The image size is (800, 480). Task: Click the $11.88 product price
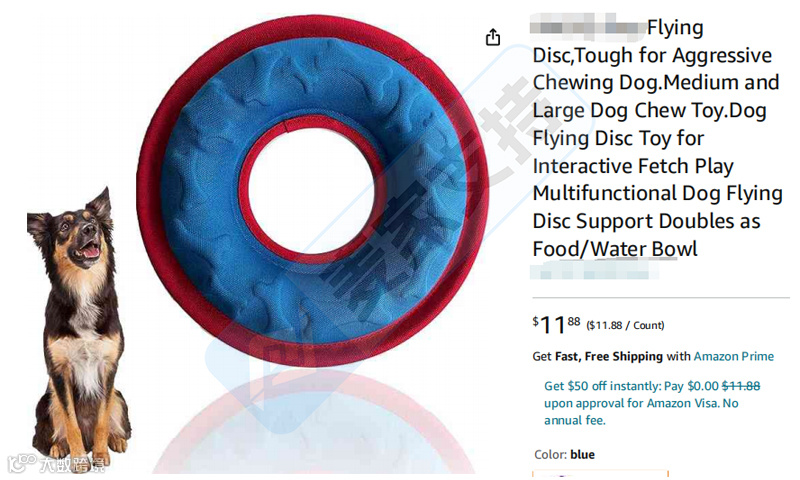556,324
